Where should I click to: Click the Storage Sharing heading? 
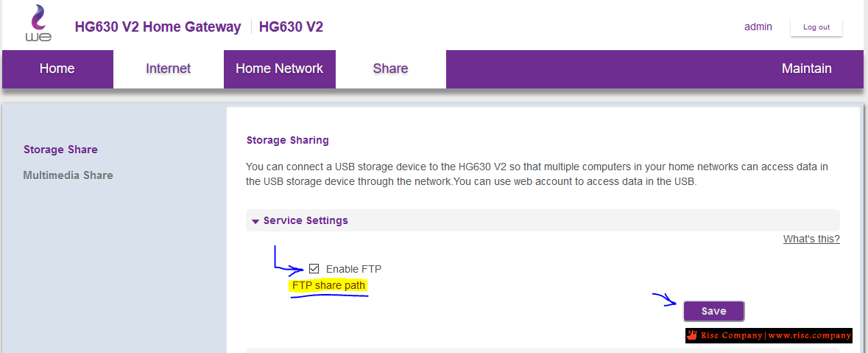287,140
